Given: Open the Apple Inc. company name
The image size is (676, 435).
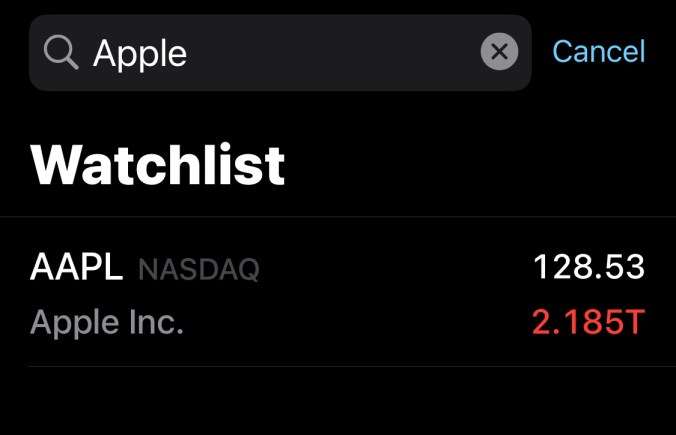Looking at the screenshot, I should click(107, 323).
